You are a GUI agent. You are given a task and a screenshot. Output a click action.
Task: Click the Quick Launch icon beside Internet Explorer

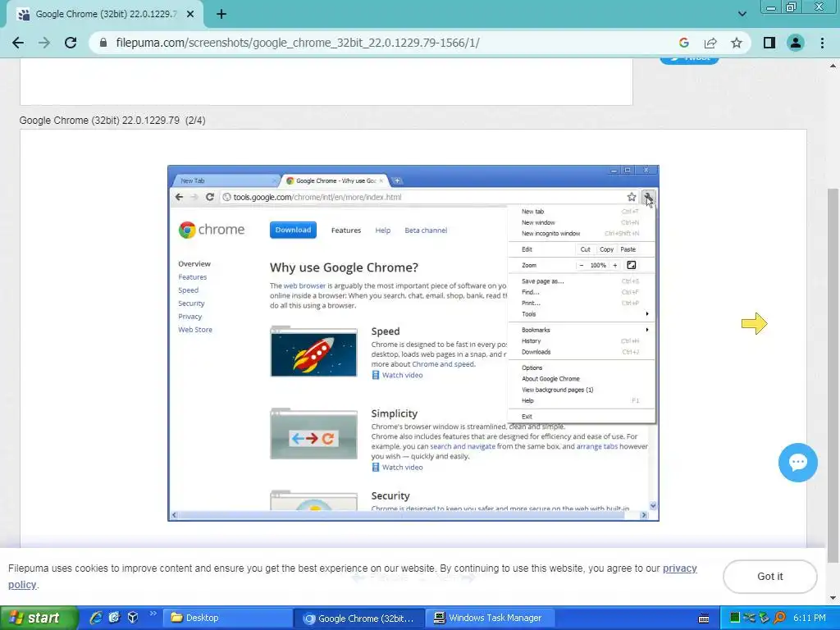point(114,618)
